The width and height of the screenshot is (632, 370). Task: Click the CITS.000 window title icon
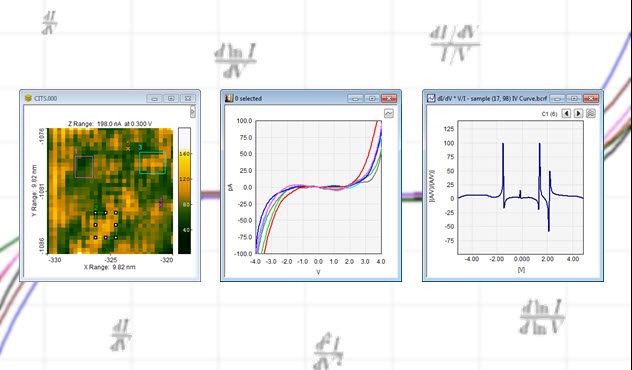(x=28, y=98)
